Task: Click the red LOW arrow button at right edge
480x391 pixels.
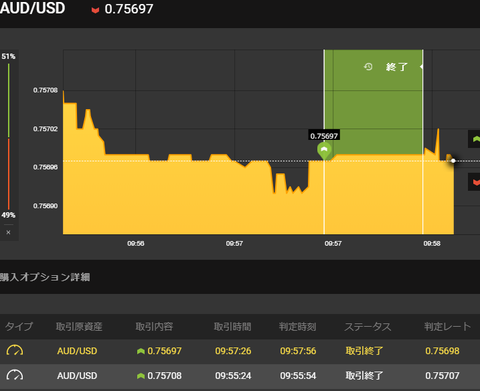Action: [x=474, y=182]
